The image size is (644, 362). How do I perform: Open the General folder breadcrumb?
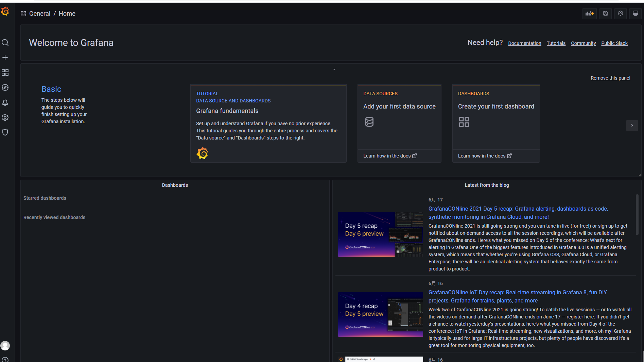tap(40, 14)
